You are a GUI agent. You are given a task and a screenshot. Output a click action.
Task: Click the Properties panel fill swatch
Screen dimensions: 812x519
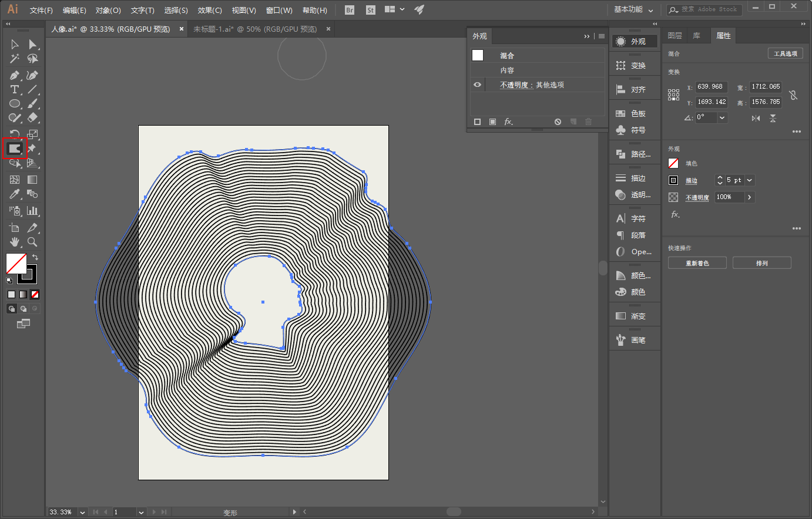[673, 163]
